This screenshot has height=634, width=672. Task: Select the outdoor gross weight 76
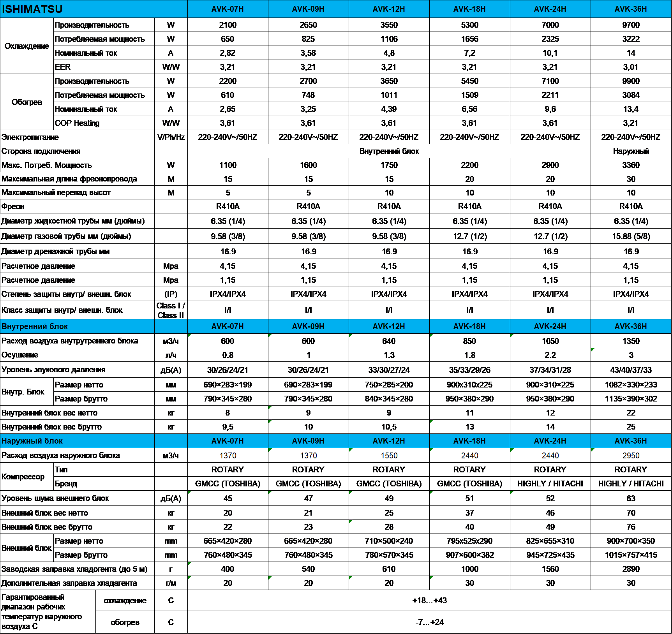(631, 527)
